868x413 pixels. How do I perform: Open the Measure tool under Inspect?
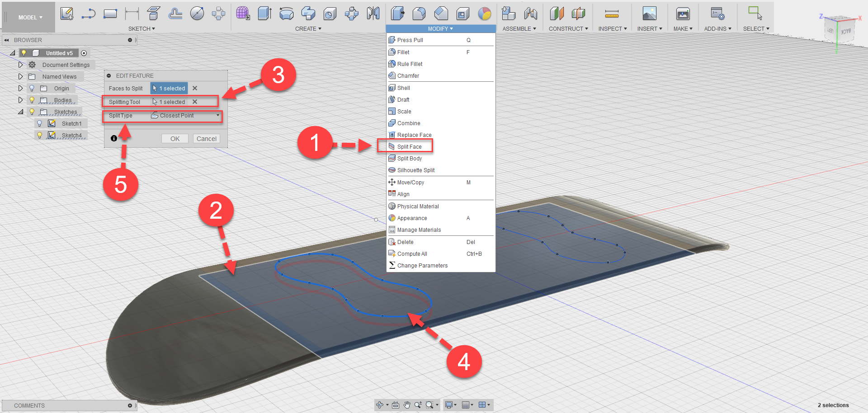tap(612, 13)
